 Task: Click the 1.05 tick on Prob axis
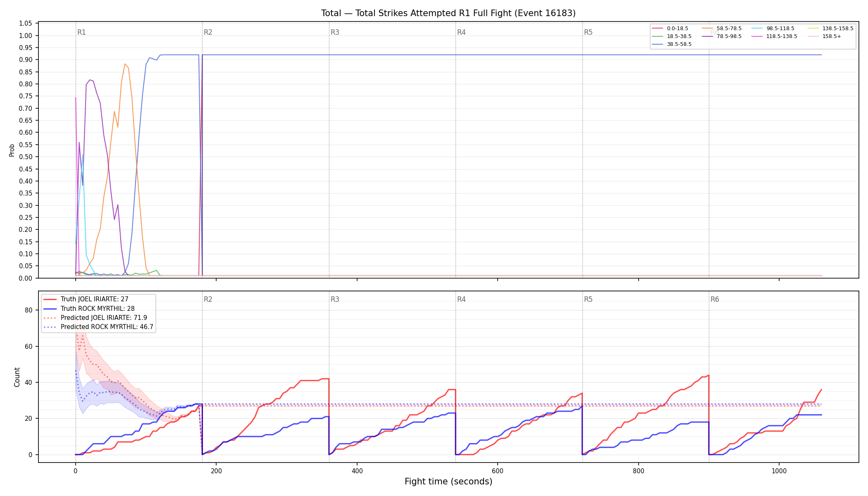pyautogui.click(x=26, y=24)
